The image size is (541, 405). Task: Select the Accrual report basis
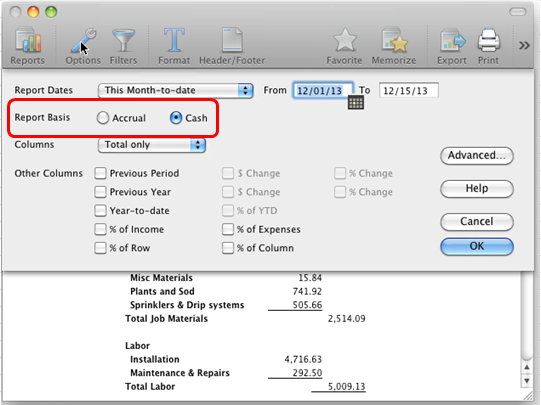(103, 118)
